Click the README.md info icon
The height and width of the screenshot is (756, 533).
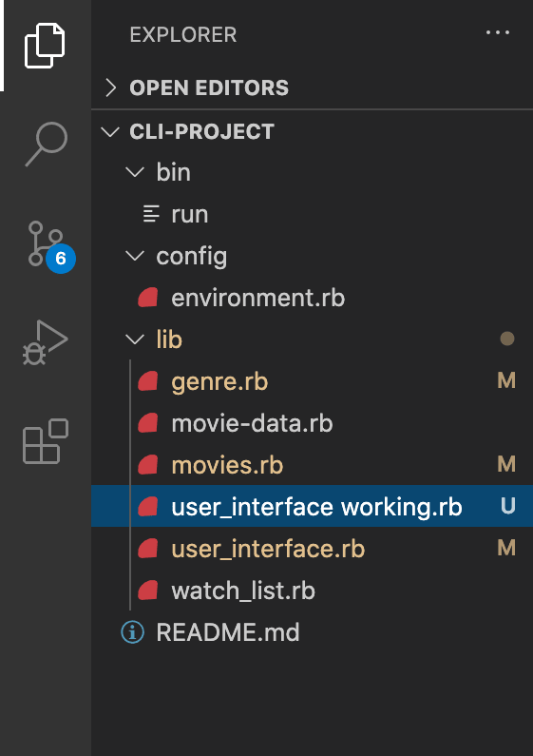click(x=132, y=632)
